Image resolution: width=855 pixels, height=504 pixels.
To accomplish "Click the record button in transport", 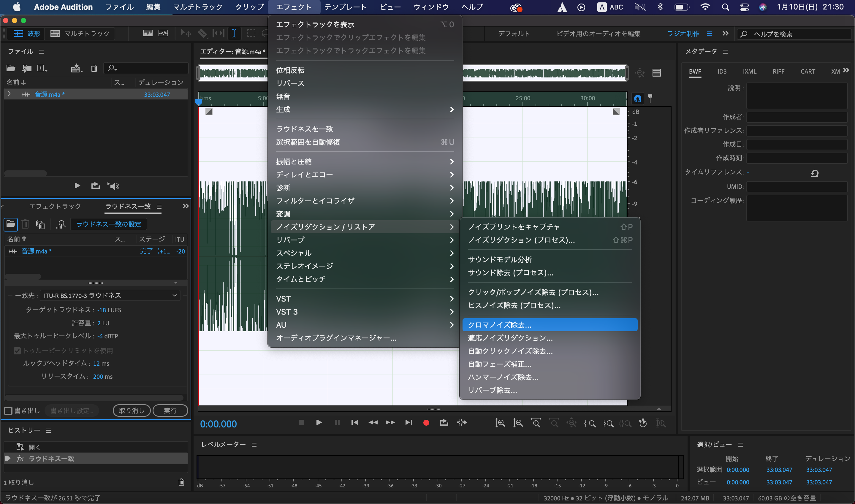I will (x=426, y=423).
